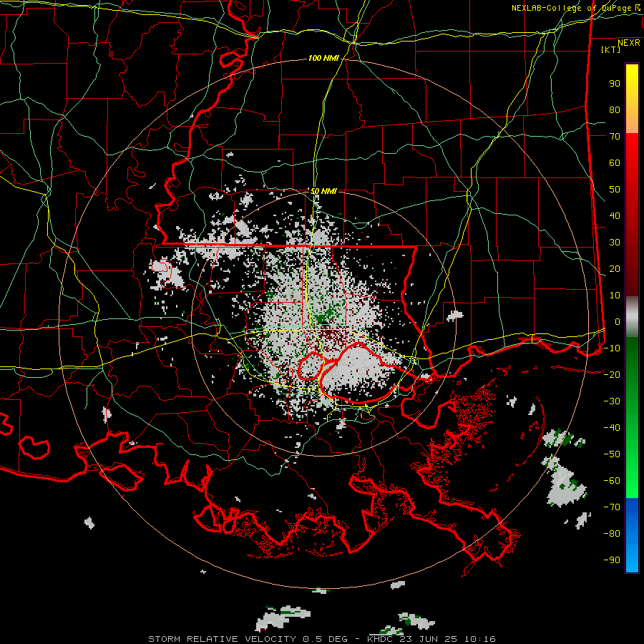Click the 30 value on velocity scale
Viewport: 644px width, 644px height.
[x=615, y=243]
